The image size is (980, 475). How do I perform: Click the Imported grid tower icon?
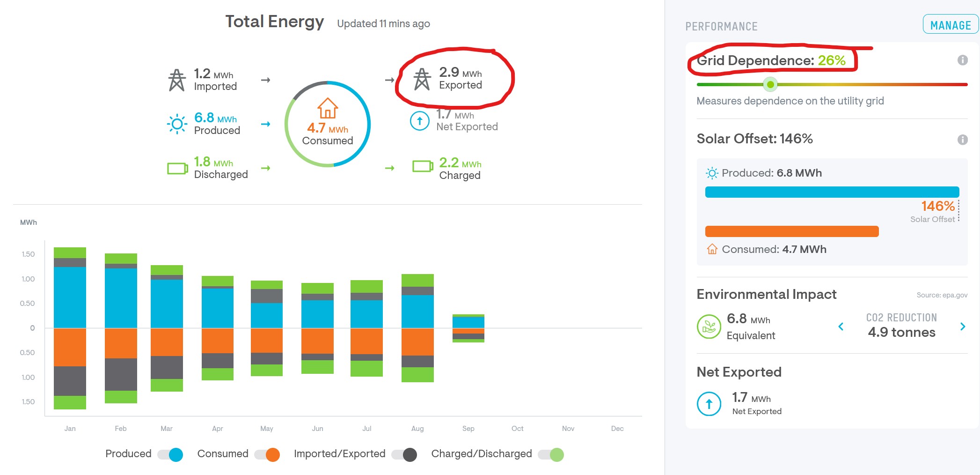[x=177, y=80]
